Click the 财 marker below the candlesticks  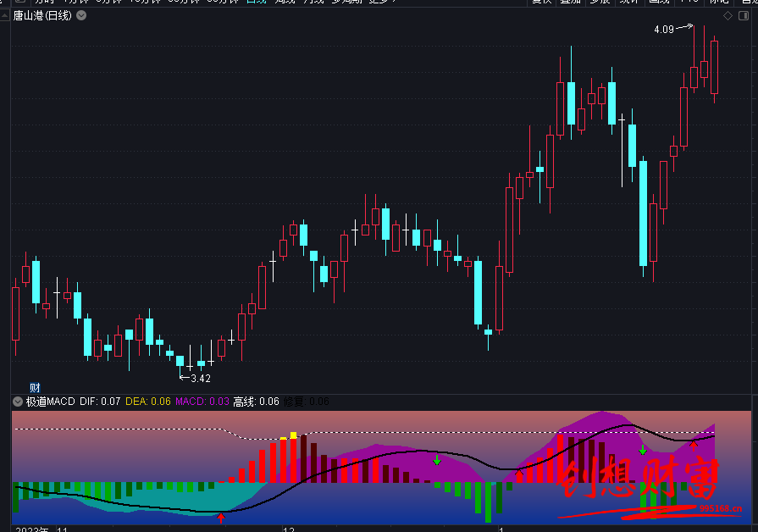pos(35,387)
